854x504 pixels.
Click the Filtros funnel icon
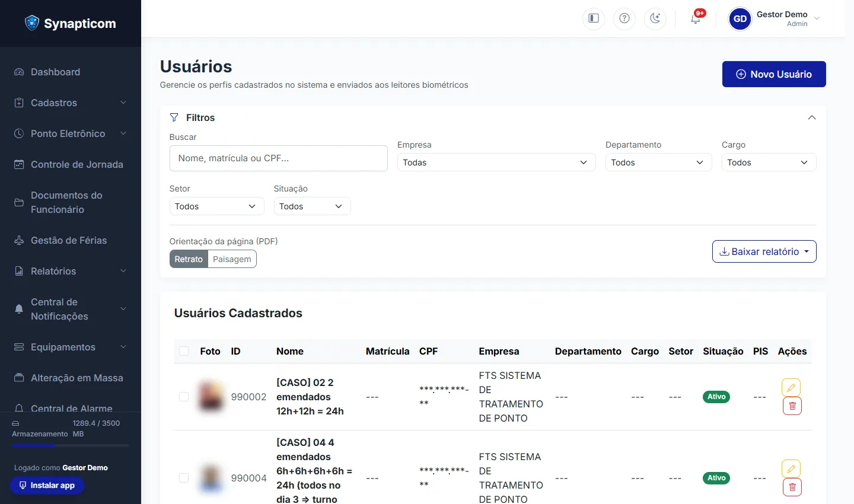click(x=174, y=117)
